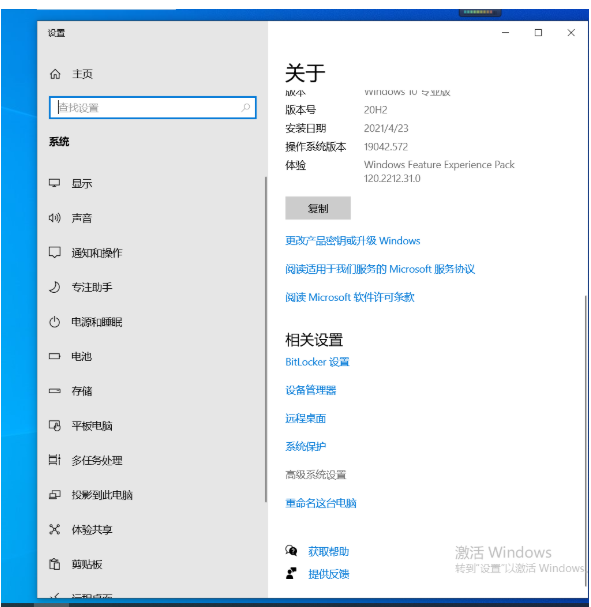
Task: Click the projection icon beside 投影到此电脑
Action: [55, 494]
